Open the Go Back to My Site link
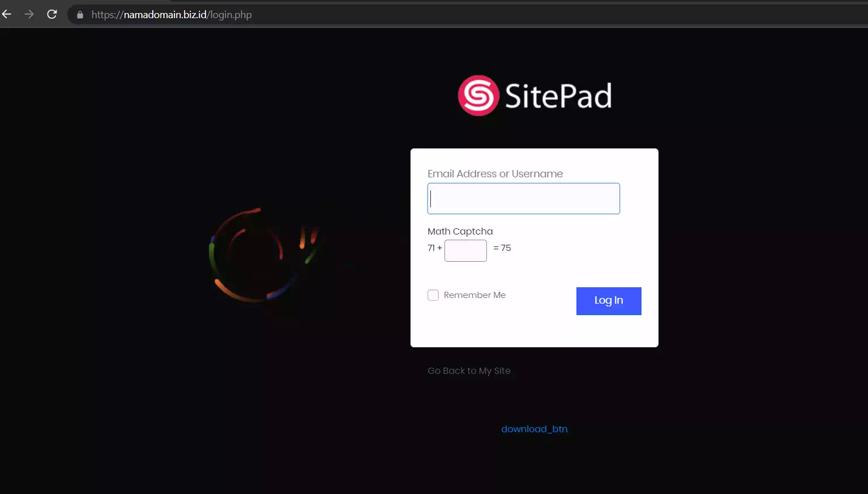Viewport: 868px width, 494px height. point(469,370)
